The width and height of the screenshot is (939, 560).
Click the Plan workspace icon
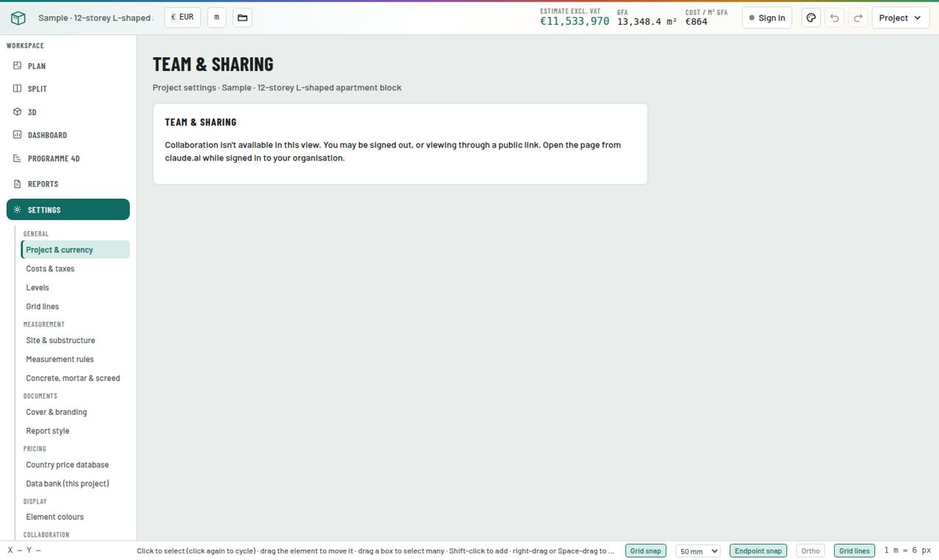18,66
